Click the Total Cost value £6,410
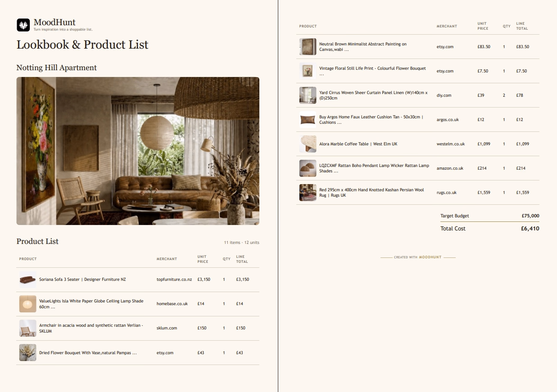 tap(530, 229)
